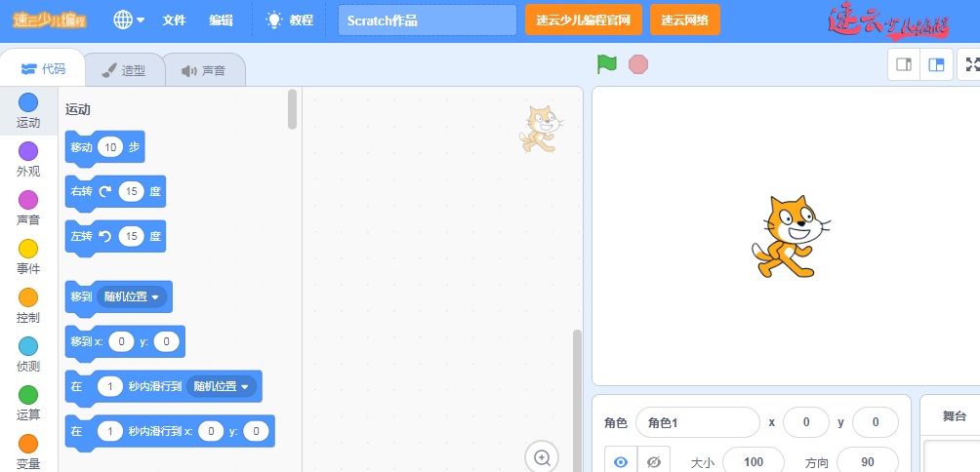Select the 变量 block category
The height and width of the screenshot is (472, 980).
(x=28, y=452)
